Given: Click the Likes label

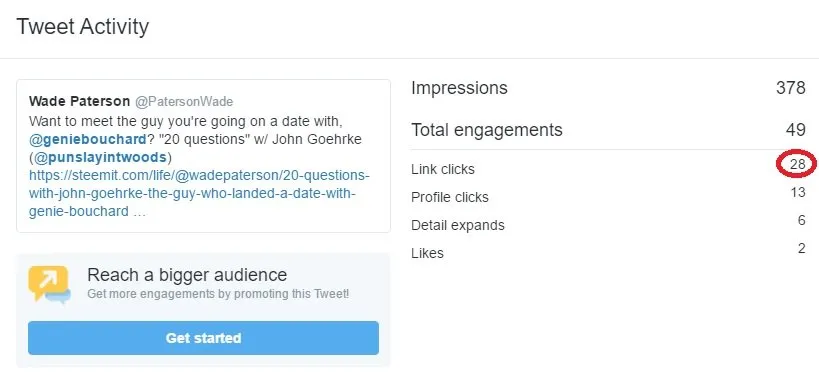Looking at the screenshot, I should (x=427, y=253).
